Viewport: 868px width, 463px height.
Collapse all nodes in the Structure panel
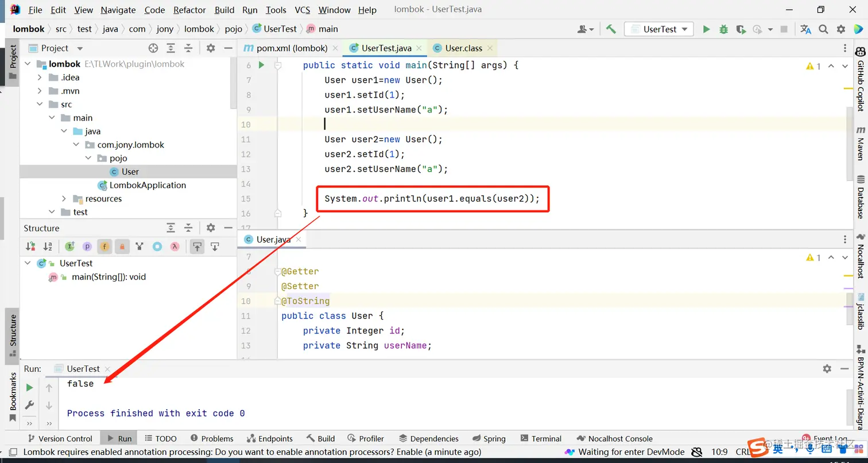coord(188,228)
